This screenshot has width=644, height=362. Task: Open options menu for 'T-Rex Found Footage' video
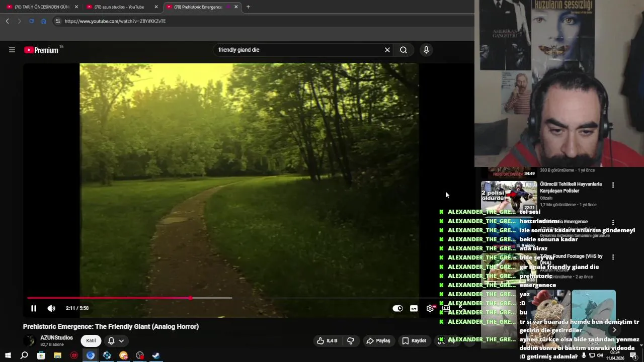(x=613, y=257)
